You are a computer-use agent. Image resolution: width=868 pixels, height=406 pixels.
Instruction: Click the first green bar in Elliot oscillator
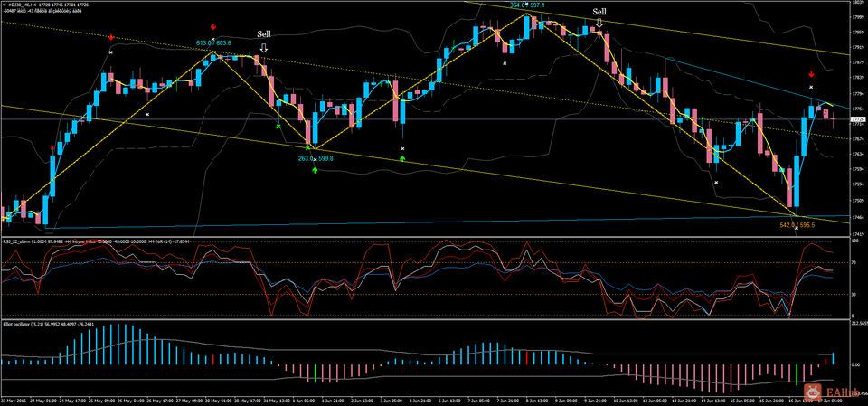click(x=315, y=373)
